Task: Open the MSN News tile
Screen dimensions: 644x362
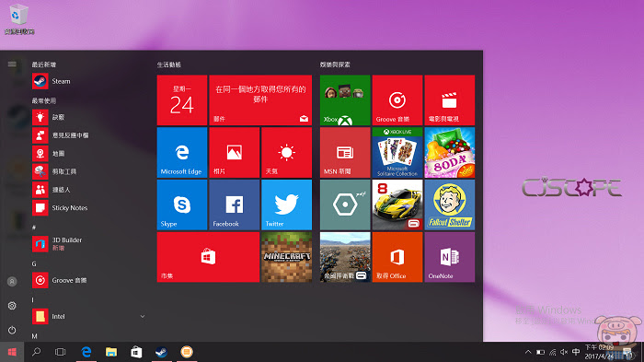Action: (345, 152)
